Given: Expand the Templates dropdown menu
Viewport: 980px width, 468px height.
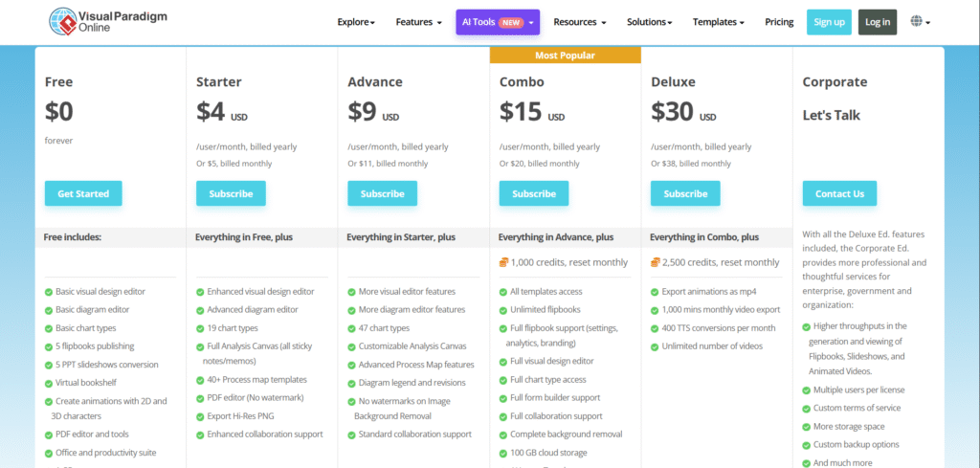Looking at the screenshot, I should [718, 22].
